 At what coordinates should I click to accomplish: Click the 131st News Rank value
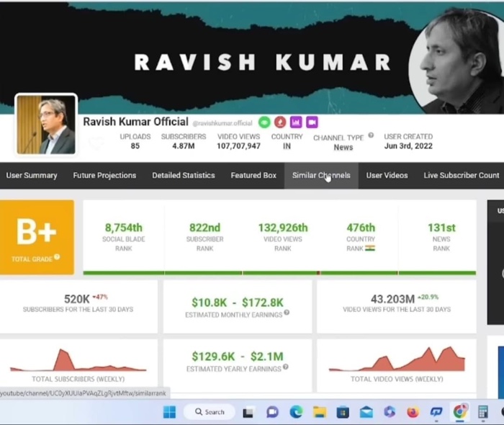tap(441, 228)
